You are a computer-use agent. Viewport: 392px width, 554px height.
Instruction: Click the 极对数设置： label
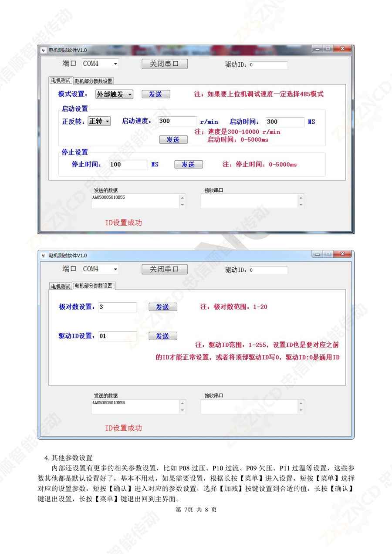[x=77, y=307]
